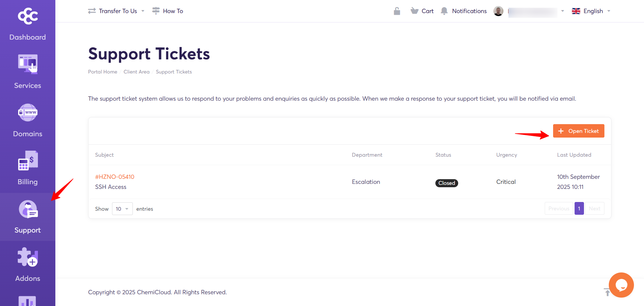Screen dimensions: 644x306
Task: Click the ChemiCloud logo in the sidebar
Action: pyautogui.click(x=28, y=16)
